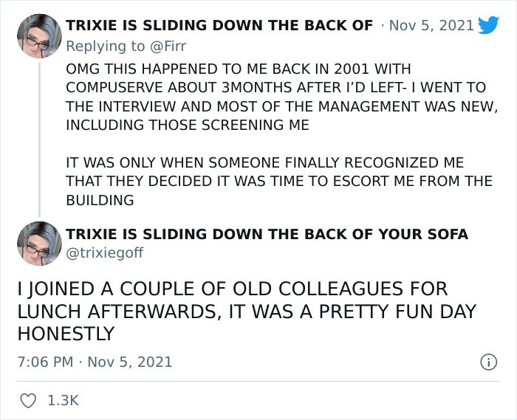Click the Replying to label
Image resolution: width=517 pixels, height=420 pixels.
tap(106, 46)
